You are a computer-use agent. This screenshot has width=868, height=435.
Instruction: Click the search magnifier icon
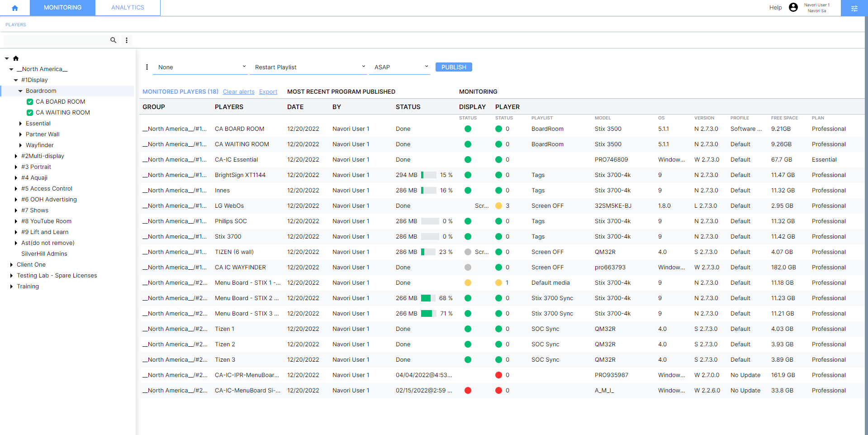click(113, 40)
